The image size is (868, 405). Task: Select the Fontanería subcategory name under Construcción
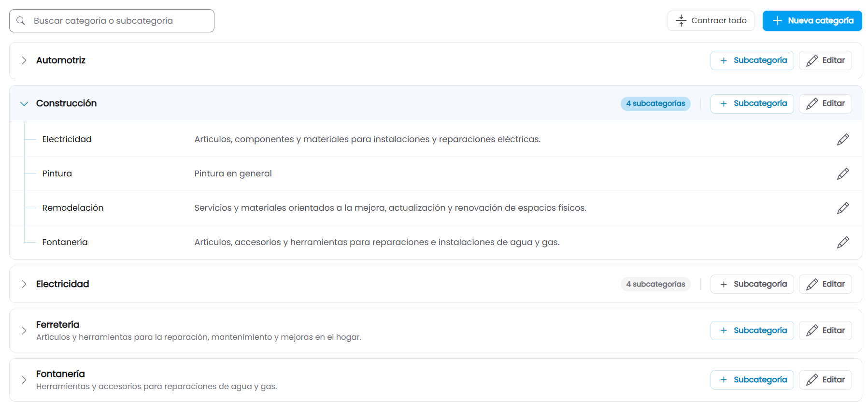coord(65,242)
